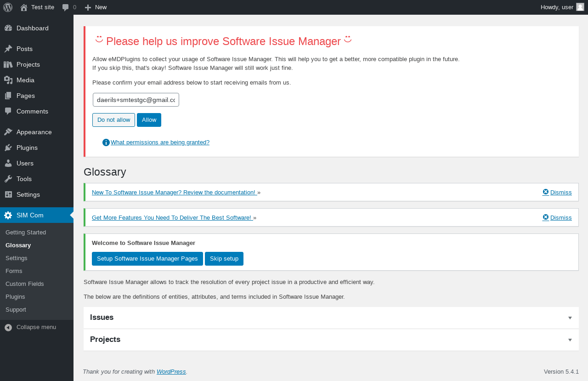Click the Glossary page heading
Screen dimensions: 588x381
pyautogui.click(x=105, y=172)
